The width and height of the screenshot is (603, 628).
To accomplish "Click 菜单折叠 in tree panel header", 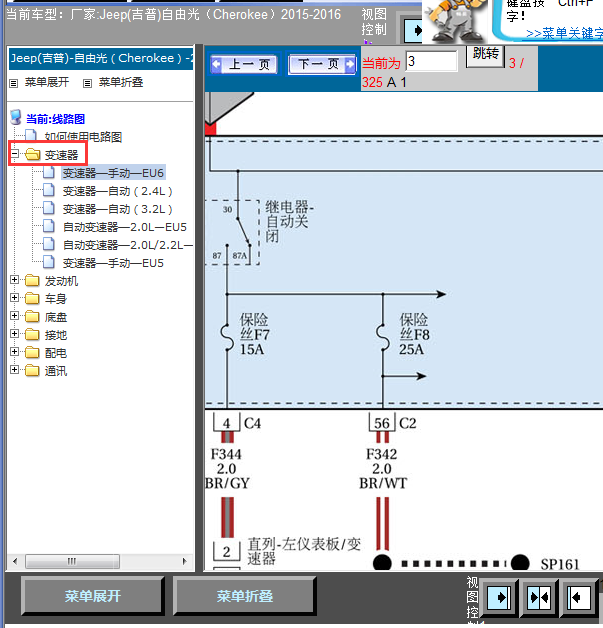I will pyautogui.click(x=121, y=83).
